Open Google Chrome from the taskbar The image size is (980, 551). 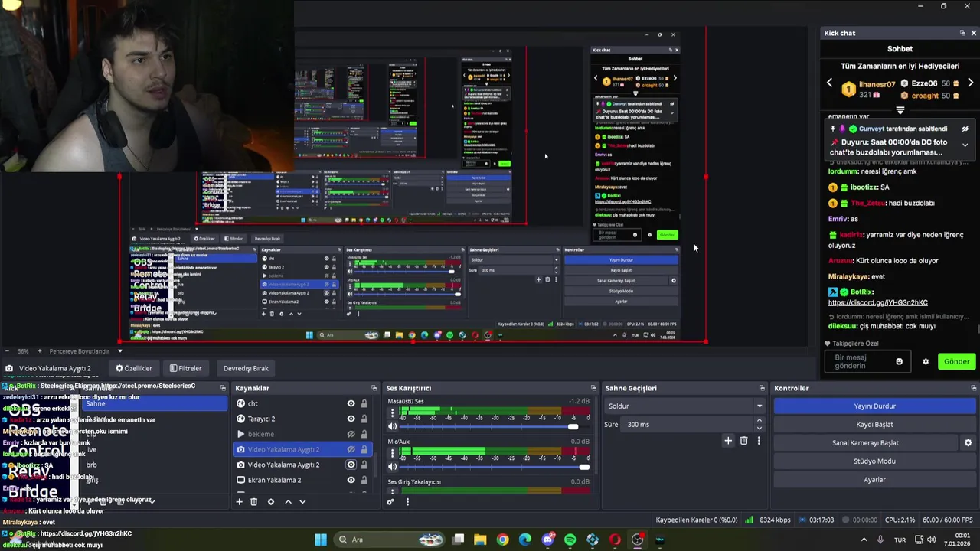pyautogui.click(x=502, y=540)
